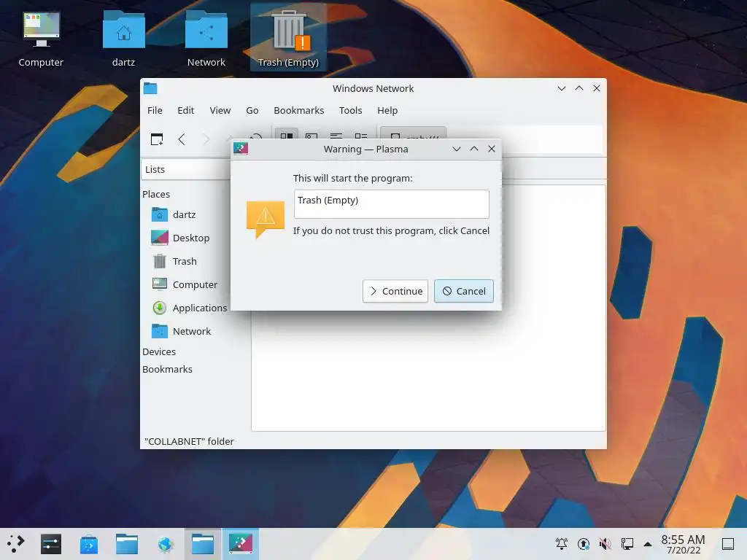Open System Settings from the taskbar

[51, 544]
